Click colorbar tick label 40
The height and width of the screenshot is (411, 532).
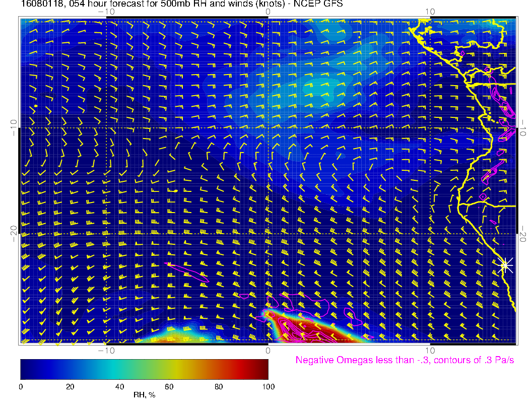pos(119,387)
